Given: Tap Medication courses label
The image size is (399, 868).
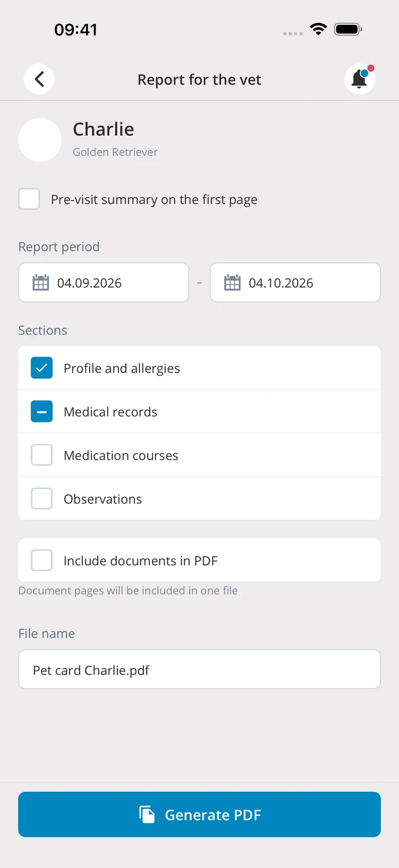Looking at the screenshot, I should pos(121,455).
